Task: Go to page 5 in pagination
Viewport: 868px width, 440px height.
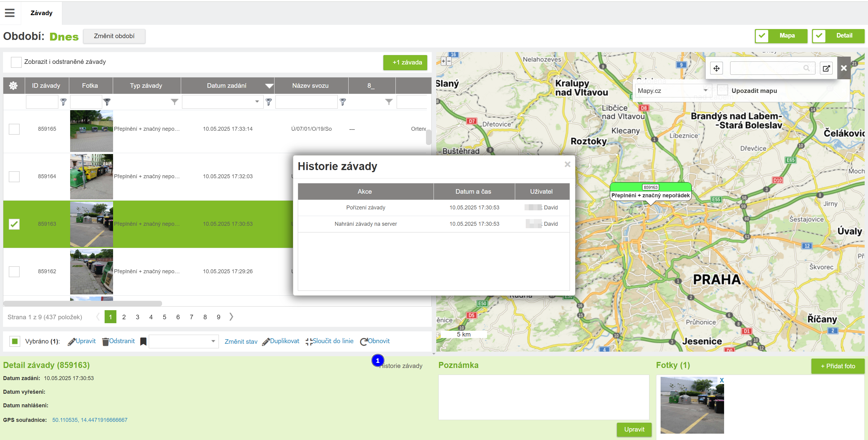Action: coord(164,317)
